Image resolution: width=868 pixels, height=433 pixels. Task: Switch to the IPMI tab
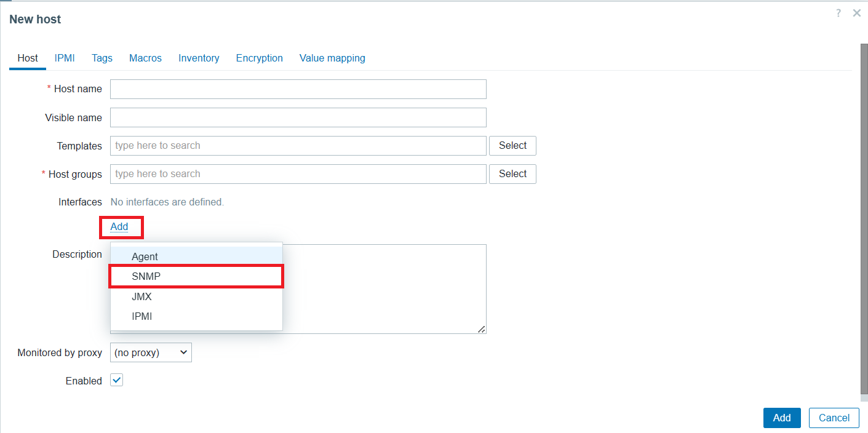click(65, 57)
